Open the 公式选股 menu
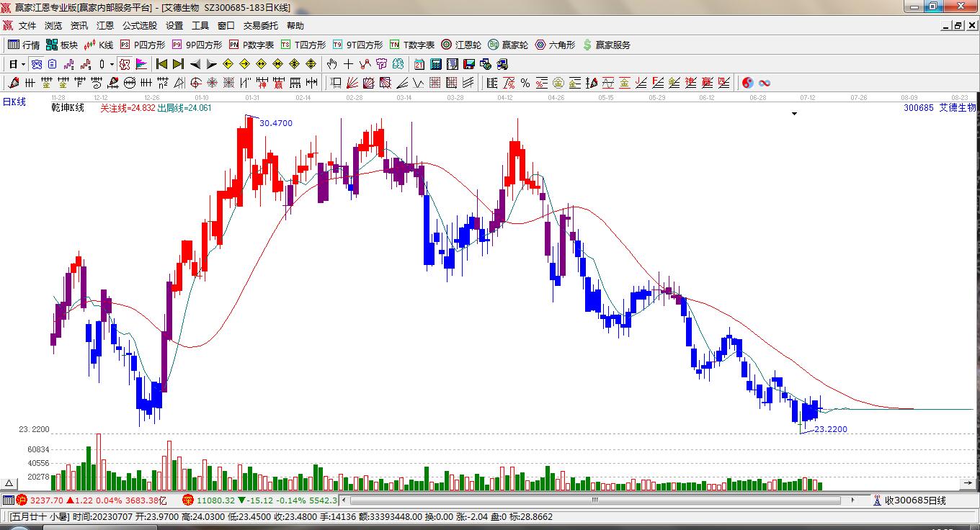Image resolution: width=980 pixels, height=530 pixels. click(140, 26)
